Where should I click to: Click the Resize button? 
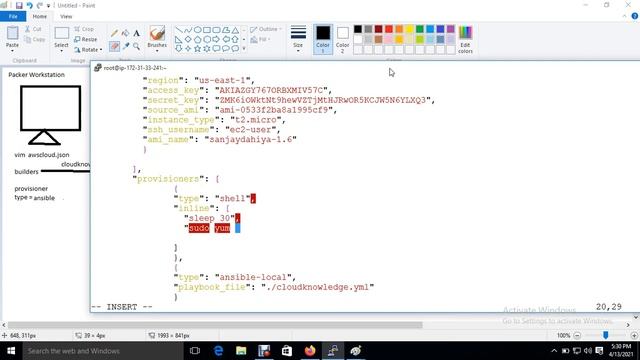(85, 39)
